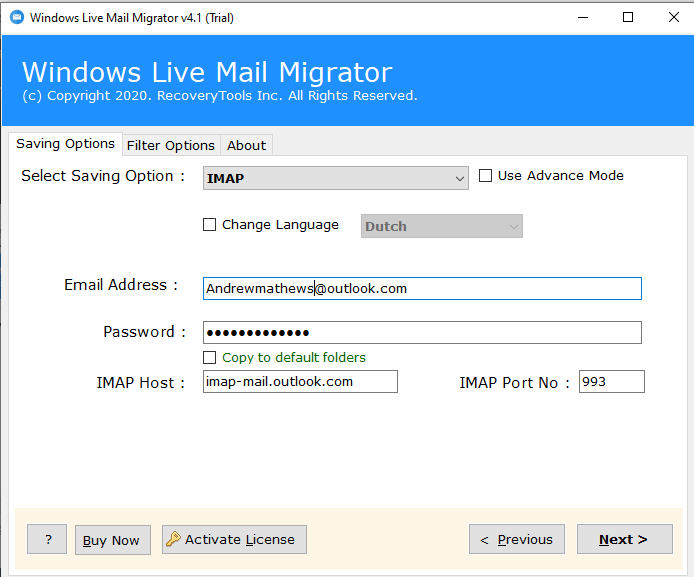Click the 'Password :' label

tap(144, 332)
